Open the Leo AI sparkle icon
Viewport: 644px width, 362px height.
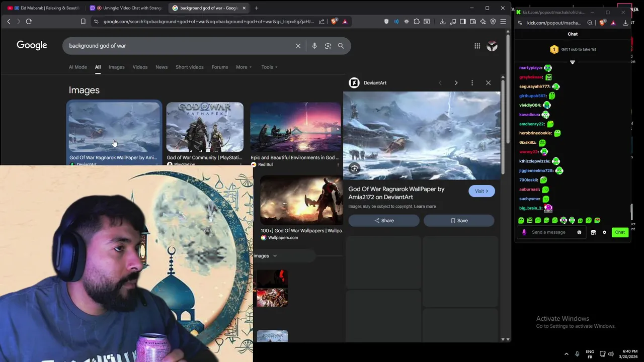point(483,22)
